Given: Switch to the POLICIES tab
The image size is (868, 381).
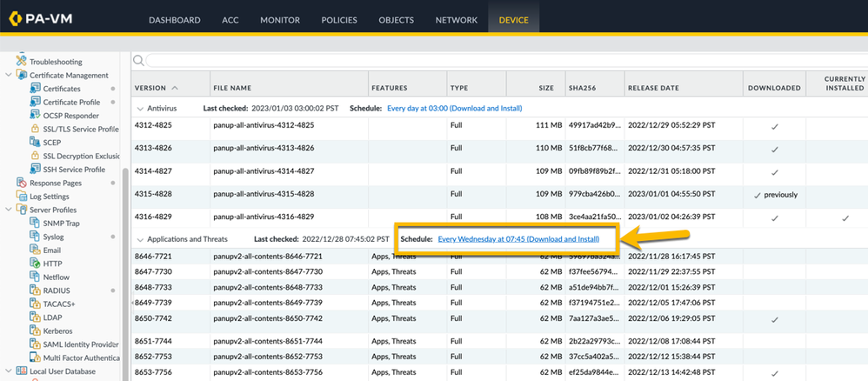Looking at the screenshot, I should pyautogui.click(x=339, y=20).
